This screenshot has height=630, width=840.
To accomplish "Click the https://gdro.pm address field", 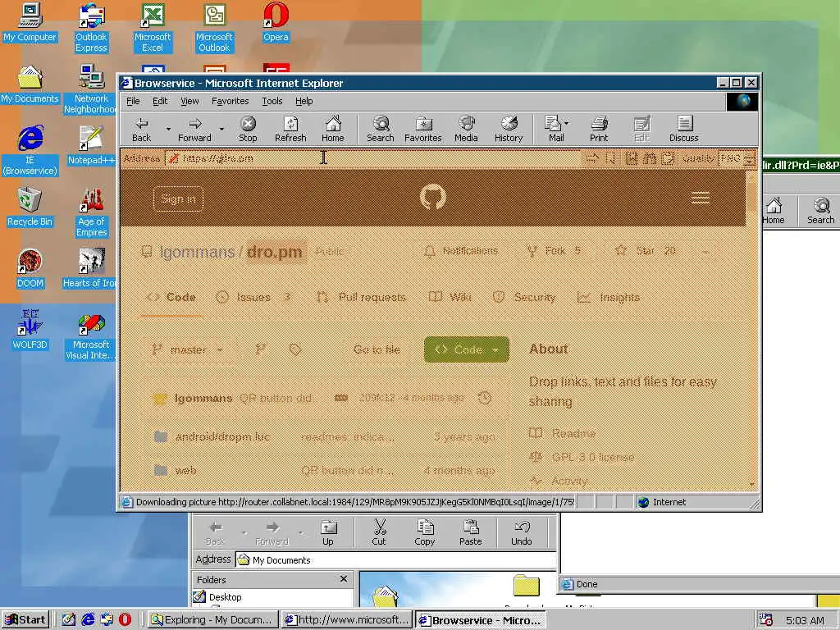I will 373,158.
